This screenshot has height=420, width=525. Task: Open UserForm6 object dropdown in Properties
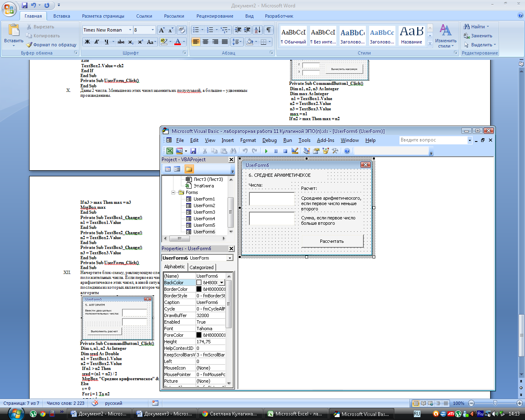tap(230, 258)
